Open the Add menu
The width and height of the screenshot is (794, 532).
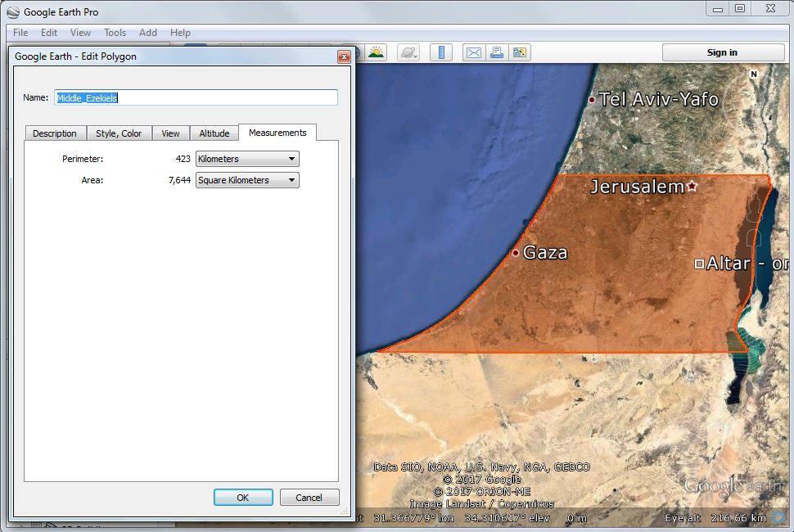[148, 33]
